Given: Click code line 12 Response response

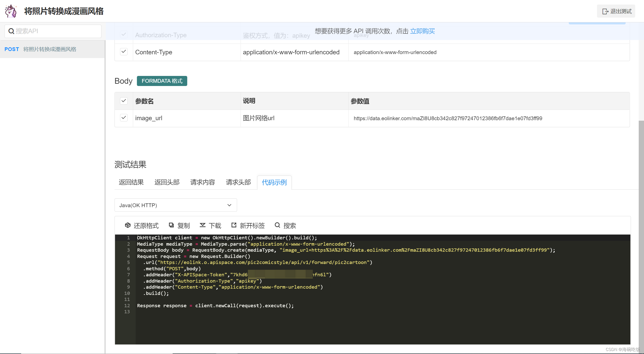Looking at the screenshot, I should coord(215,306).
